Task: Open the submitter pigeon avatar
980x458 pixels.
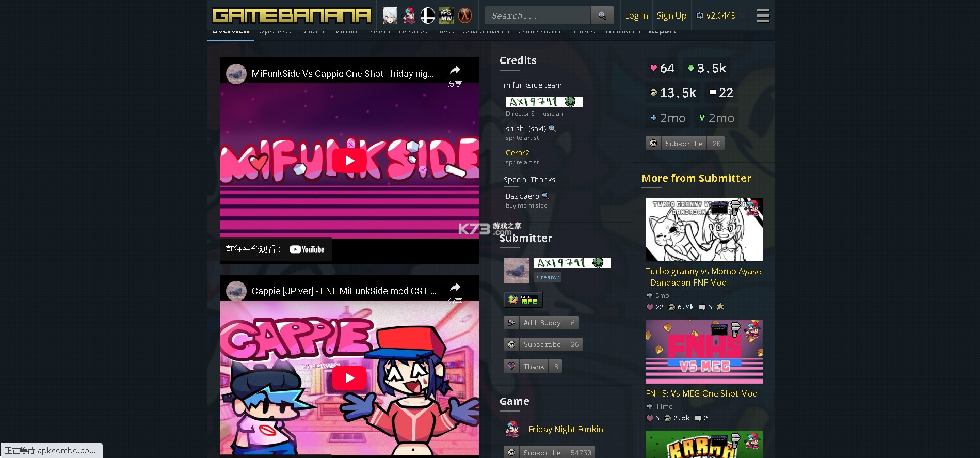Action: [x=517, y=271]
